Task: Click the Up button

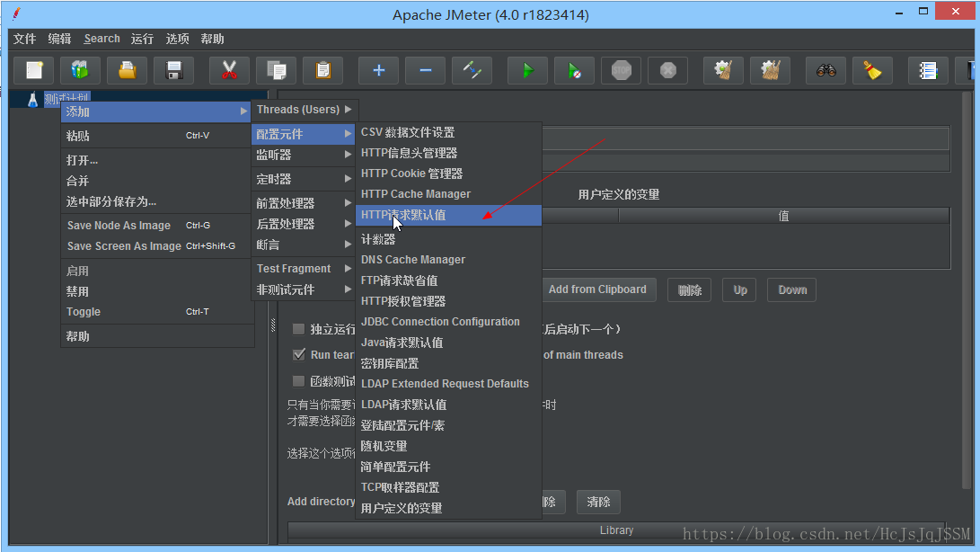Action: 740,289
